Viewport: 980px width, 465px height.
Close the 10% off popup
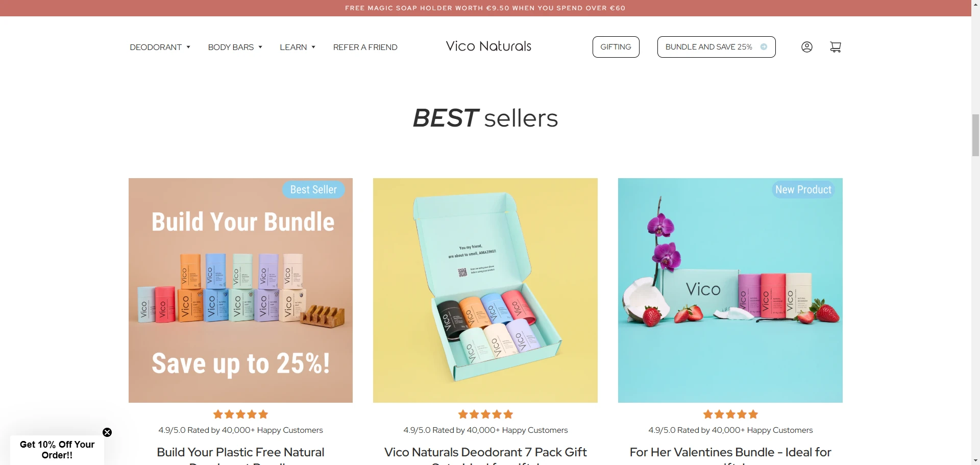[107, 432]
